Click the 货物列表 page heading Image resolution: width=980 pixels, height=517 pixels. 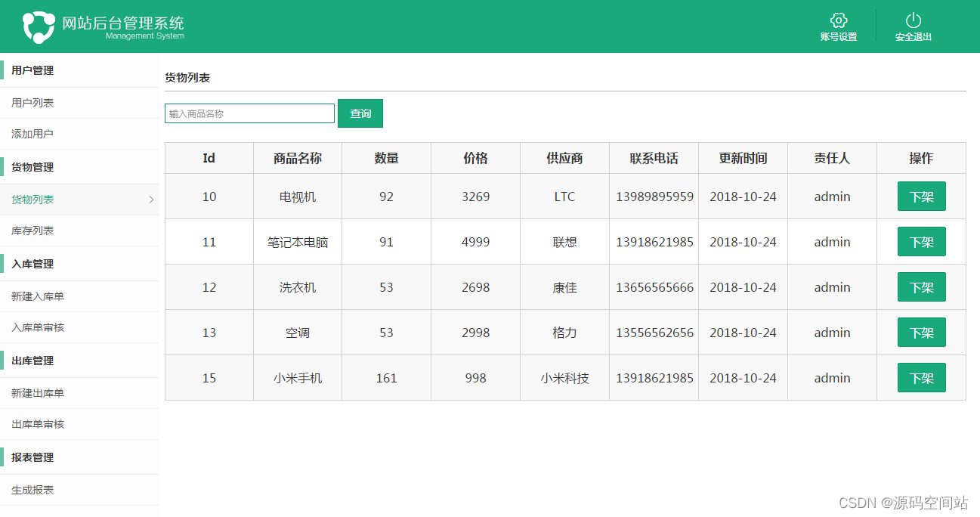187,77
